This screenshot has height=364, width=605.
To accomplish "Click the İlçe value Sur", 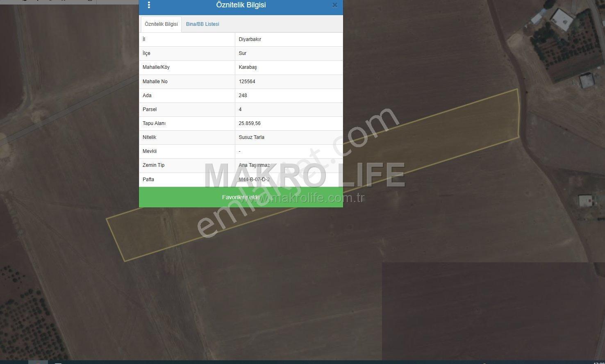I will [x=243, y=53].
